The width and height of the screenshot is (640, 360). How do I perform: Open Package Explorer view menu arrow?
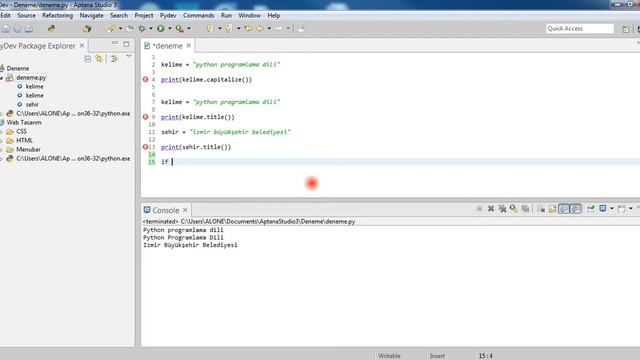pos(129,57)
